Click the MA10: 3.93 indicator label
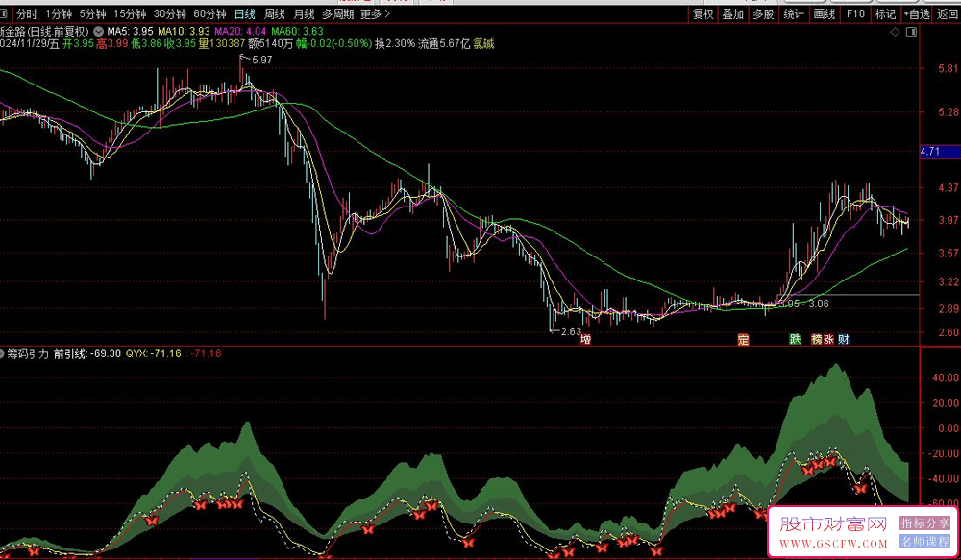This screenshot has height=560, width=961. coord(184,32)
